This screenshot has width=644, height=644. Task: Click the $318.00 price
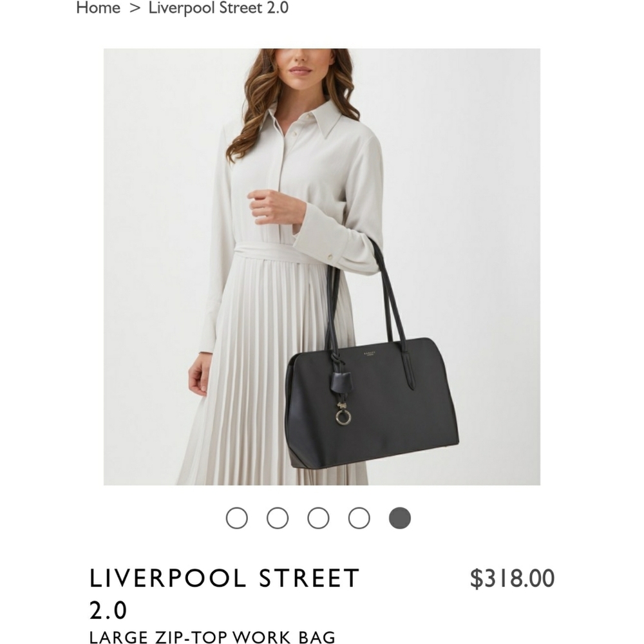[x=512, y=578]
